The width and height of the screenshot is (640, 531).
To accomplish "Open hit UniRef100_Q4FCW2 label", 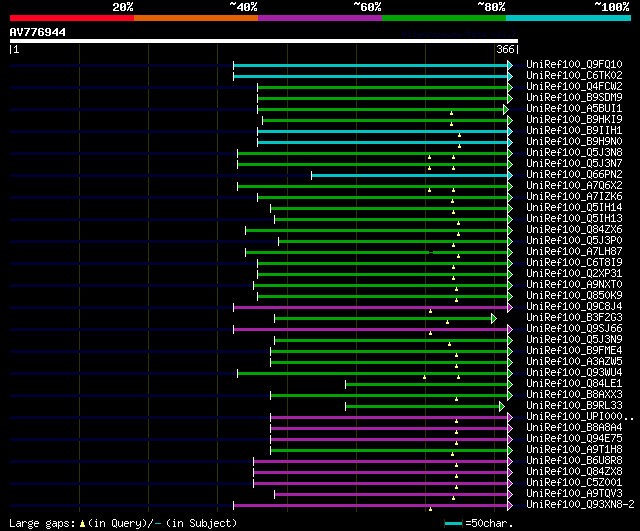I will click(574, 86).
